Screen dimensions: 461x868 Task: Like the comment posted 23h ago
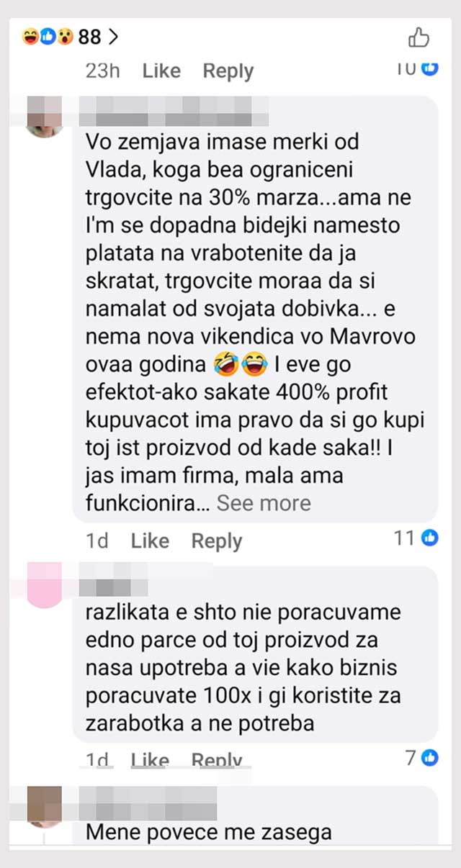(161, 71)
